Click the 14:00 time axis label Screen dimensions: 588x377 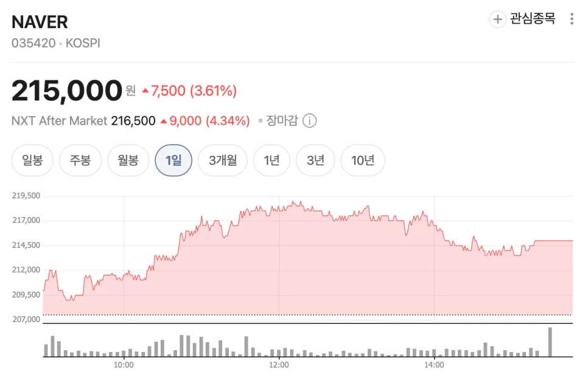pos(434,365)
